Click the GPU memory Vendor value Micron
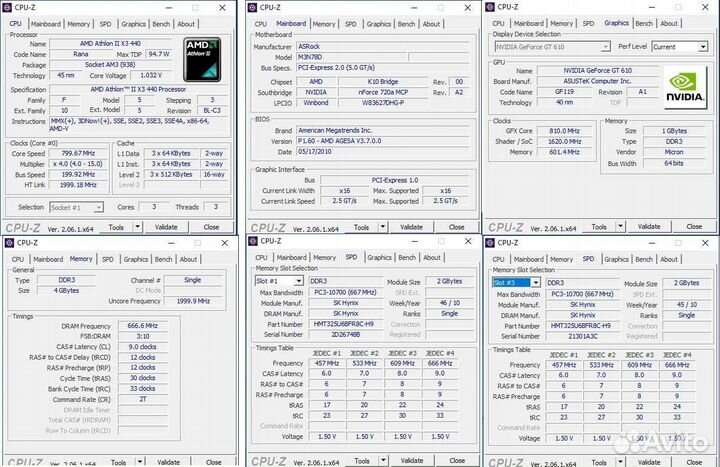 coord(674,152)
